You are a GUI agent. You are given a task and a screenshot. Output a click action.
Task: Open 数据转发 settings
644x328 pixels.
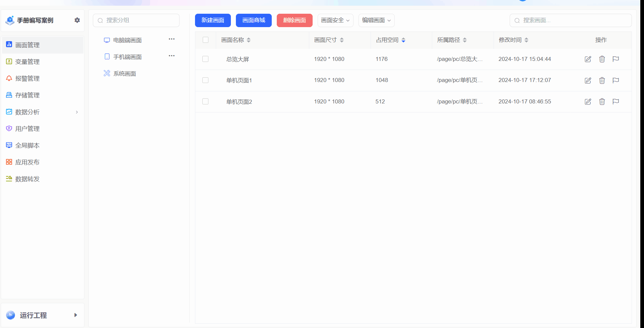(x=27, y=179)
